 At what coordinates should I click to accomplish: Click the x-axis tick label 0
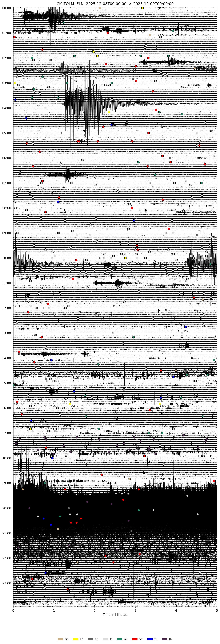click(x=13, y=610)
